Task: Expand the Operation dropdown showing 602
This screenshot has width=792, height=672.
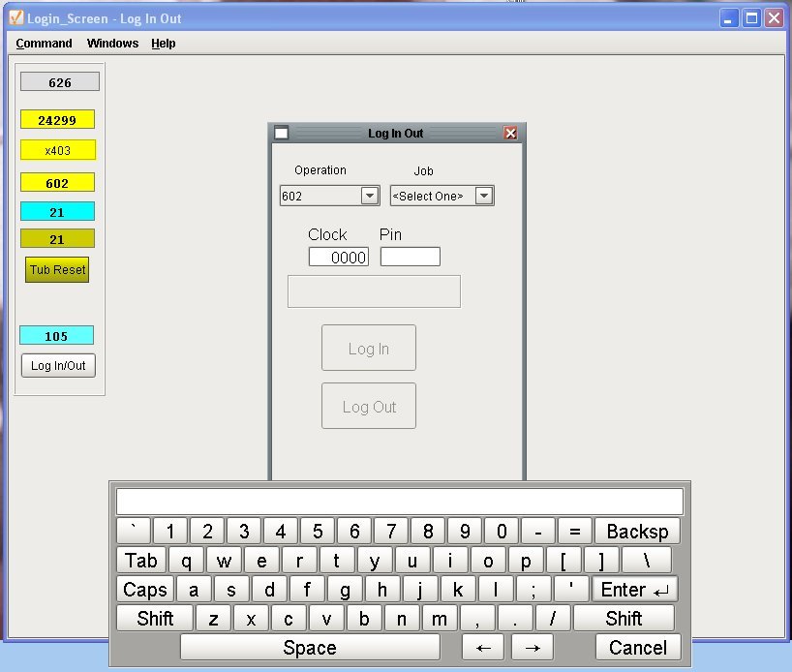Action: 370,196
